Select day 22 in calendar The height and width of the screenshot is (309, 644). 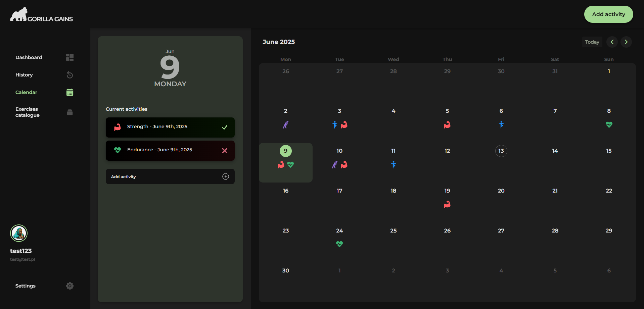pyautogui.click(x=609, y=191)
